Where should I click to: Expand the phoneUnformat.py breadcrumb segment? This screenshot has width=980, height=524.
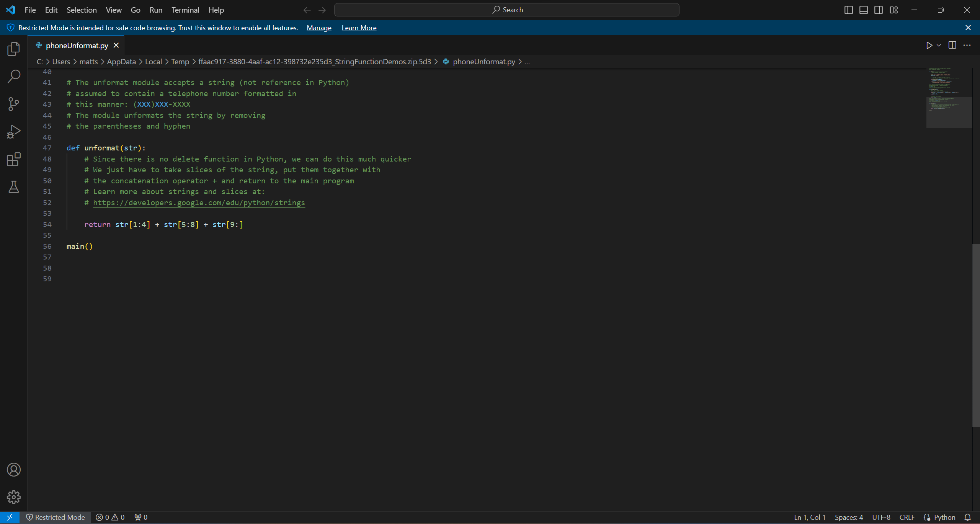484,62
